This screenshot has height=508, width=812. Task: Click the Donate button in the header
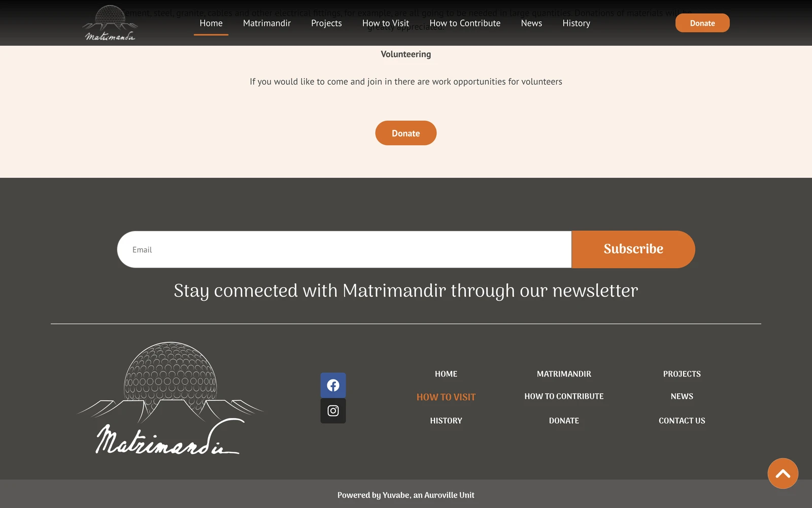click(702, 23)
